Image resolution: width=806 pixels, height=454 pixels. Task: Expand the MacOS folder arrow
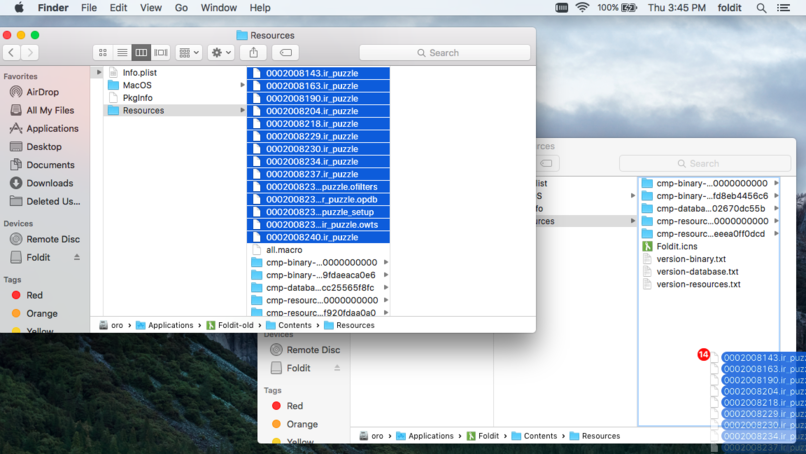click(x=242, y=85)
